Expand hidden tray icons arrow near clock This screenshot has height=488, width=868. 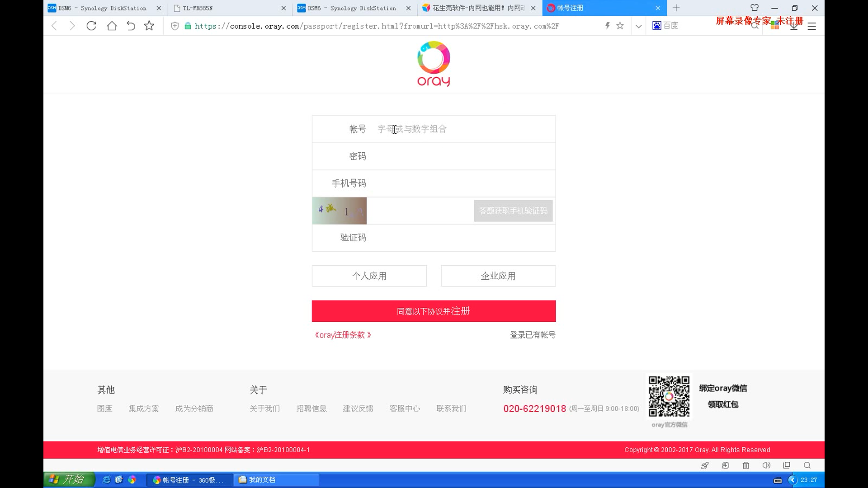(793, 480)
